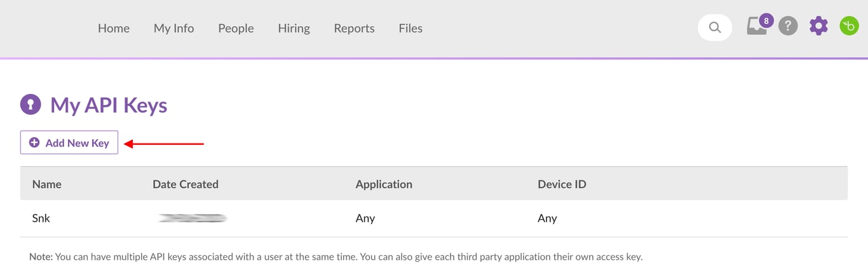This screenshot has width=868, height=275.
Task: Click the plus icon in Add New Key
Action: coord(34,143)
